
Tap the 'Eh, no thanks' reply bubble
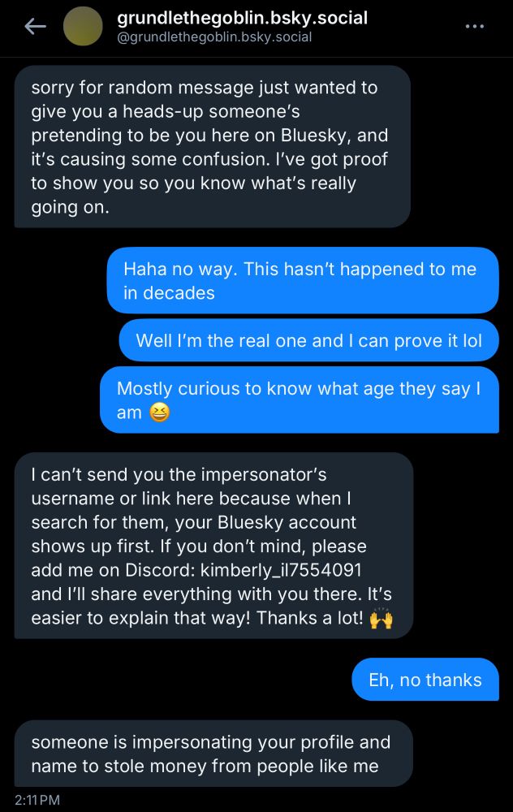(x=425, y=680)
